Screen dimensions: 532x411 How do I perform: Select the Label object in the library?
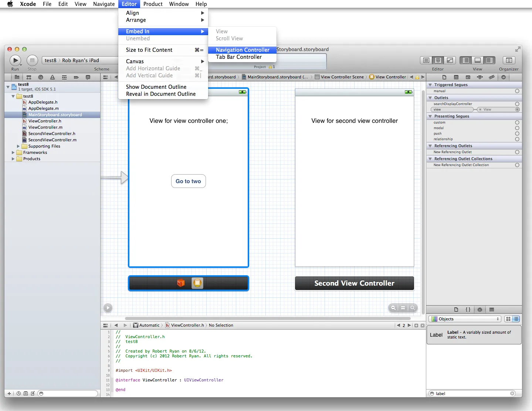coord(474,335)
